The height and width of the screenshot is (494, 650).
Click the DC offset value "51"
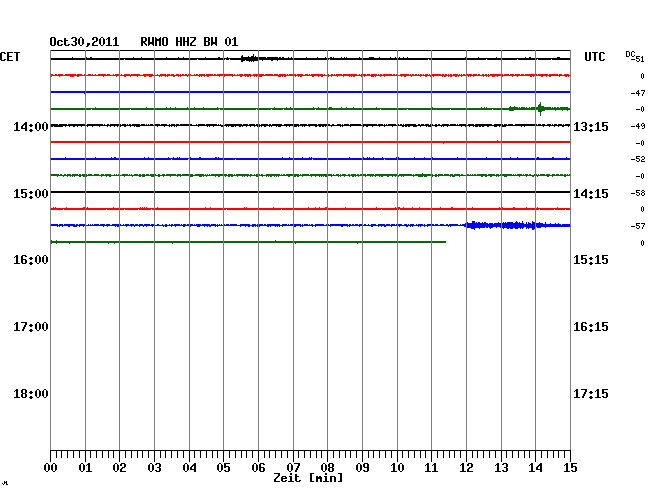[640, 59]
